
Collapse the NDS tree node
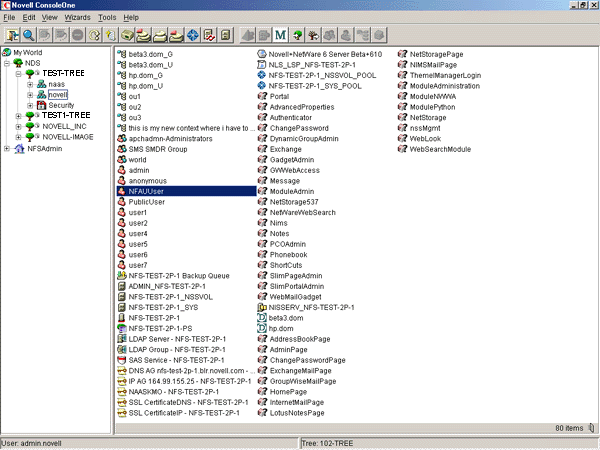coord(8,63)
